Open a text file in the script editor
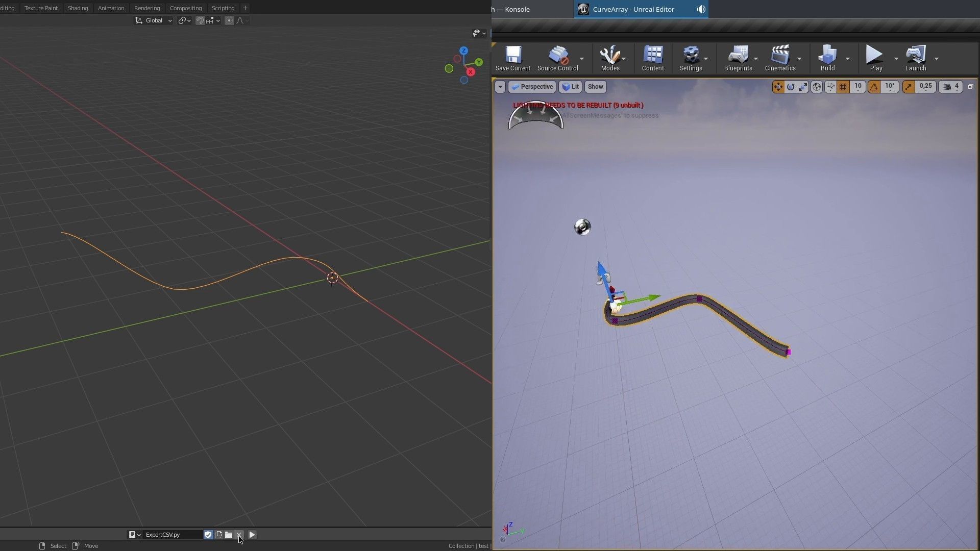The height and width of the screenshot is (551, 980). click(x=229, y=535)
